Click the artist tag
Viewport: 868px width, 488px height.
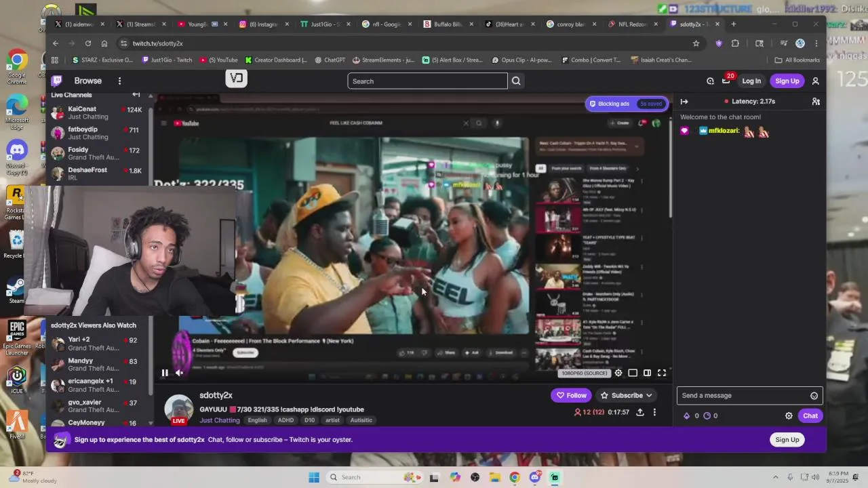pyautogui.click(x=332, y=420)
